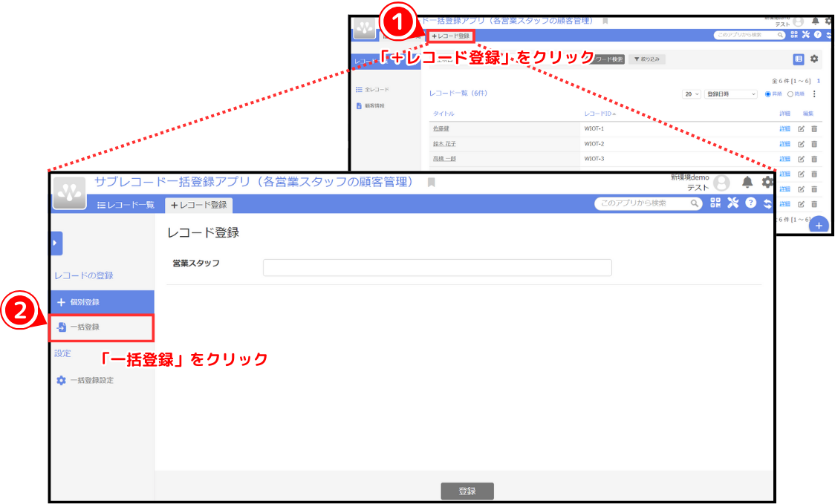Click the app logo in the front window
Viewport: 835px width, 504px height.
70,193
